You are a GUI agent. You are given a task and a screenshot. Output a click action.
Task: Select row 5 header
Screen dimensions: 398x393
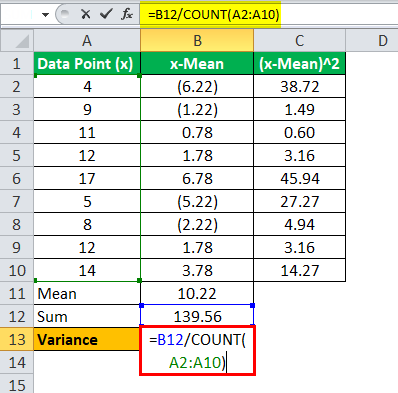17,155
